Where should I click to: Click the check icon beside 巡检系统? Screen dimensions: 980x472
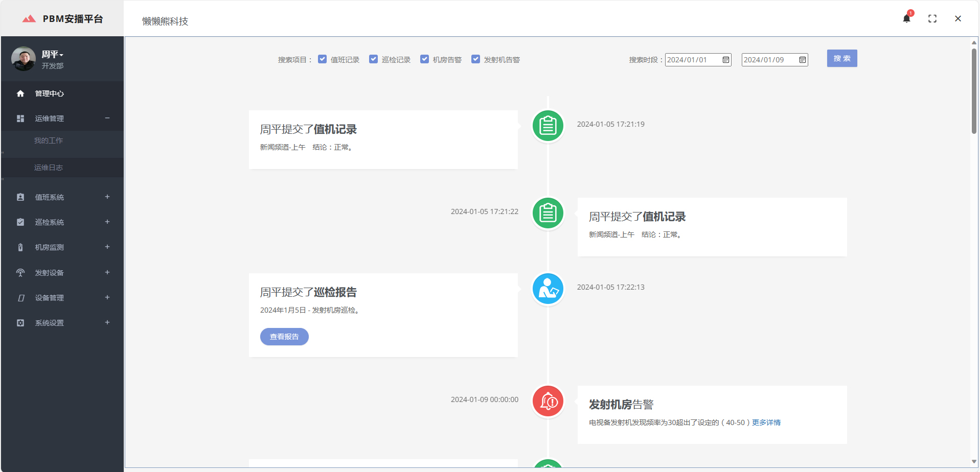(20, 222)
